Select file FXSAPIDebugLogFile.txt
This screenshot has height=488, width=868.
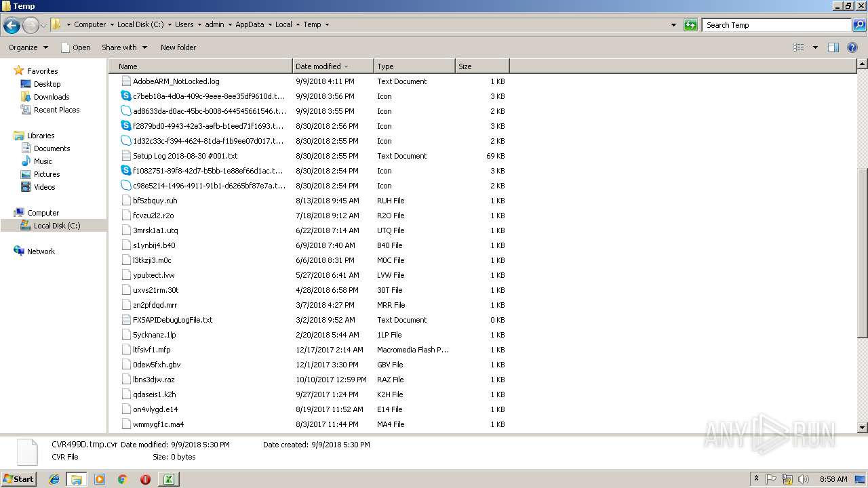pos(173,320)
